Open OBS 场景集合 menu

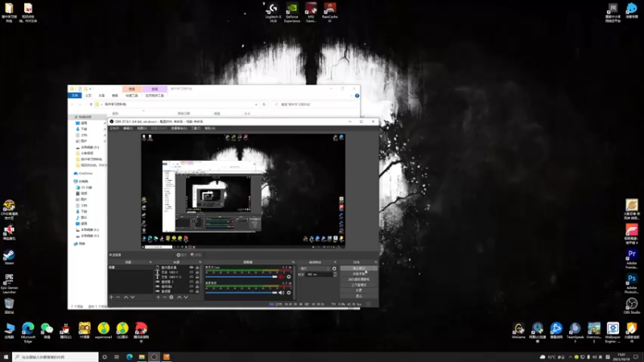click(179, 129)
